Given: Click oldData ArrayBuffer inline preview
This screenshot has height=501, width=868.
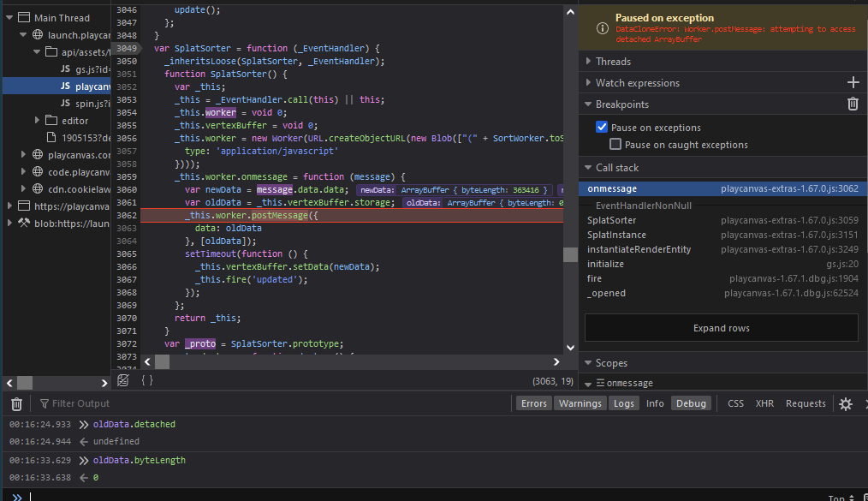Looking at the screenshot, I should pos(483,203).
